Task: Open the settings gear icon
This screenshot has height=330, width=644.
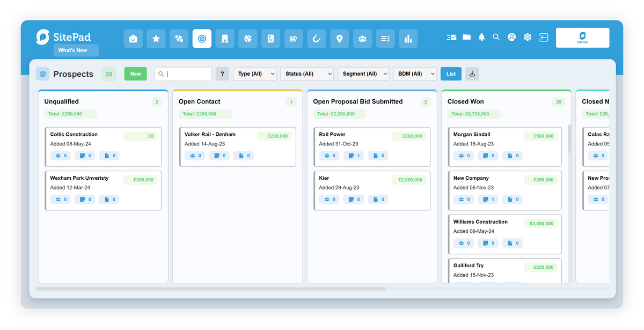Action: 528,37
